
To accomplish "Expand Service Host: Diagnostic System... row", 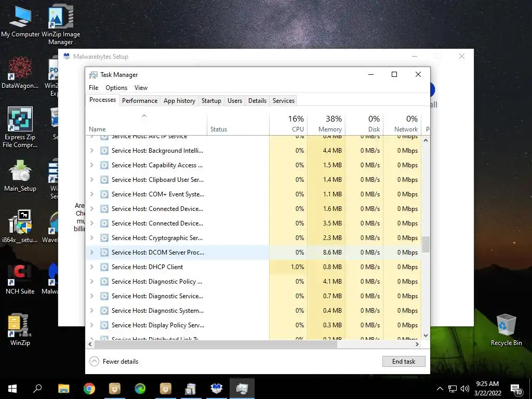I will [91, 311].
